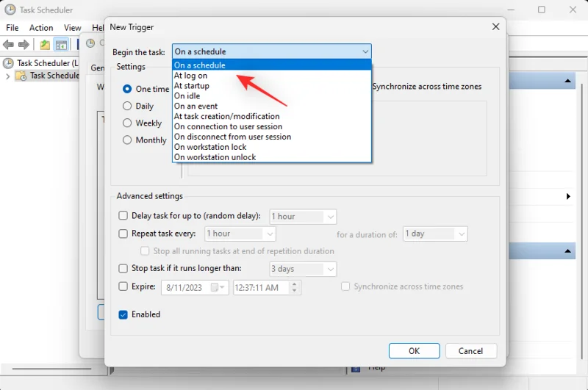Choose On connection to user session

(x=272, y=126)
